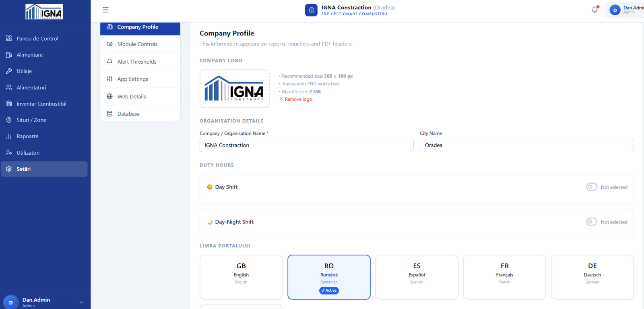Enable the Day Shift toggle
Image resolution: width=644 pixels, height=309 pixels.
point(591,187)
